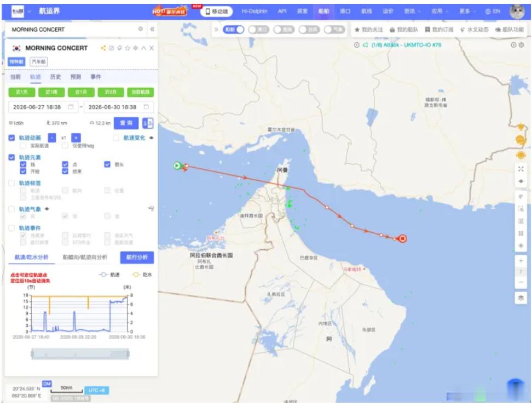Open the 轨迹 tab
This screenshot has height=406, width=532.
pyautogui.click(x=35, y=77)
